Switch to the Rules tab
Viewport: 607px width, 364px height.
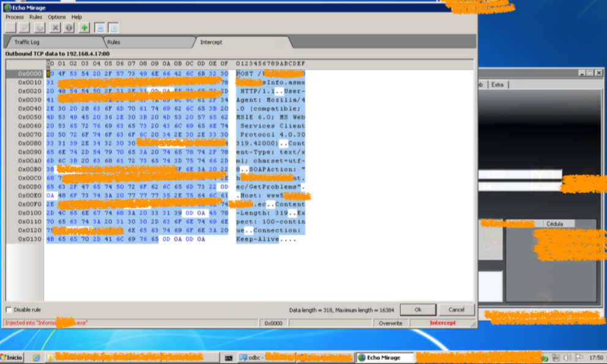tap(113, 42)
